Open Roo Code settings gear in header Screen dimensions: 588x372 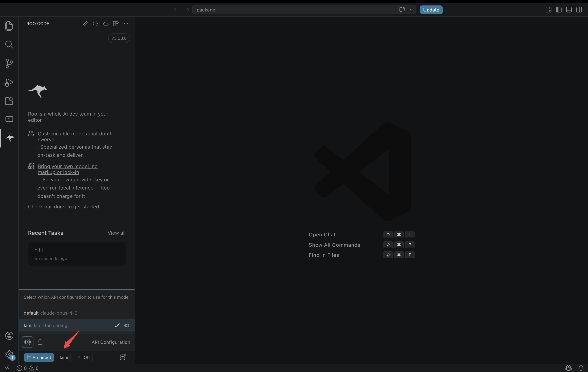pyautogui.click(x=95, y=24)
